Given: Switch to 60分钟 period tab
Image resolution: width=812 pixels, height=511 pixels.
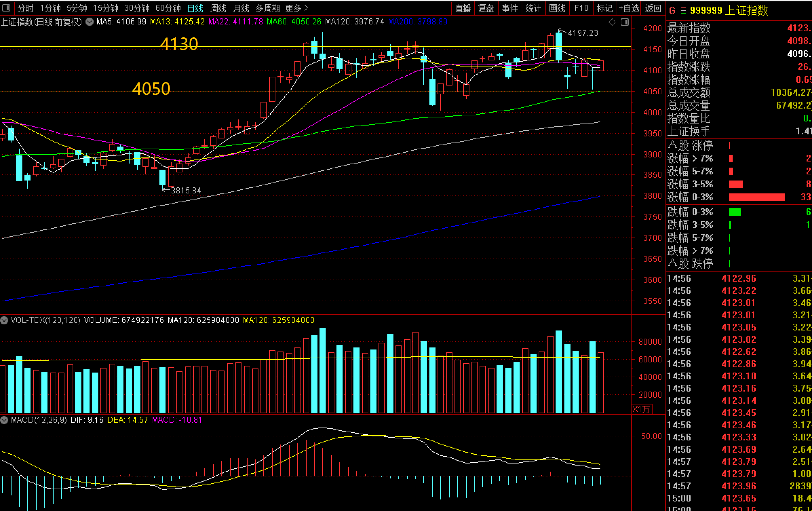Looking at the screenshot, I should [168, 8].
